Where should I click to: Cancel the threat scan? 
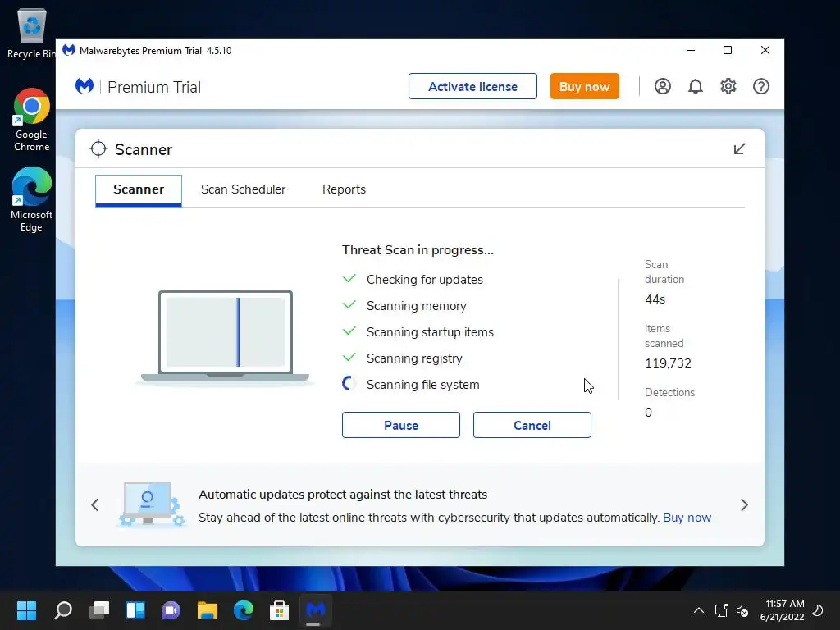pyautogui.click(x=532, y=425)
